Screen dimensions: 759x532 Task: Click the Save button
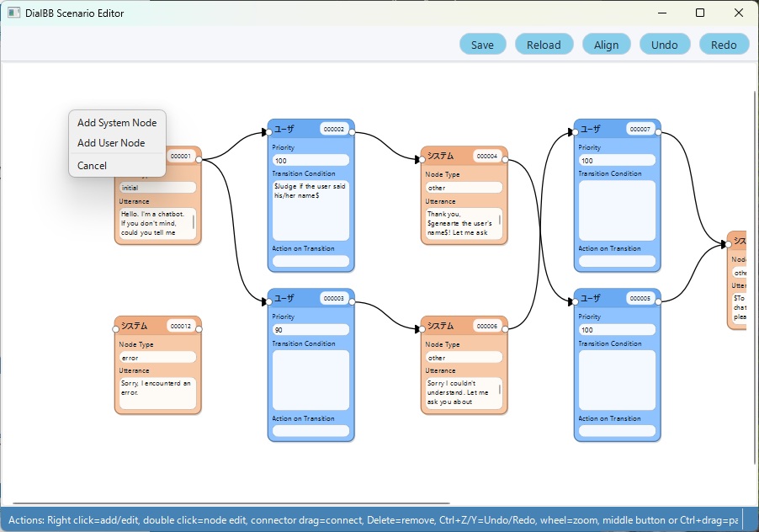pyautogui.click(x=483, y=45)
